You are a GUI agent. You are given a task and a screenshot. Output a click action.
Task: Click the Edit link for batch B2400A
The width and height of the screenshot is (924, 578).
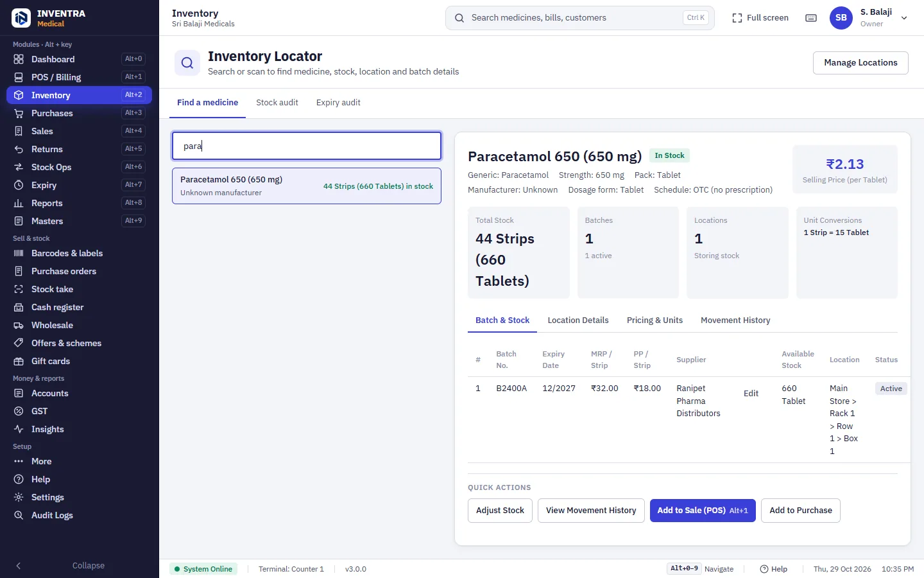(x=751, y=394)
